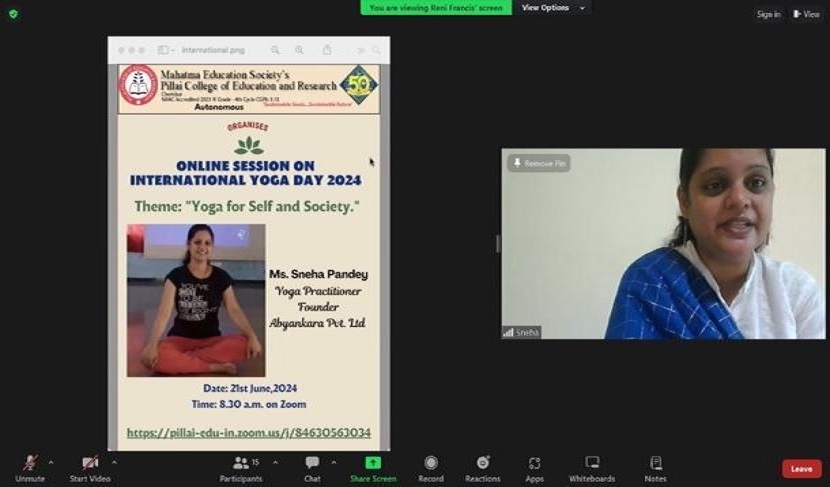Click the yoga practitioner photo in flyer
Screen dimensions: 830x487
point(196,300)
